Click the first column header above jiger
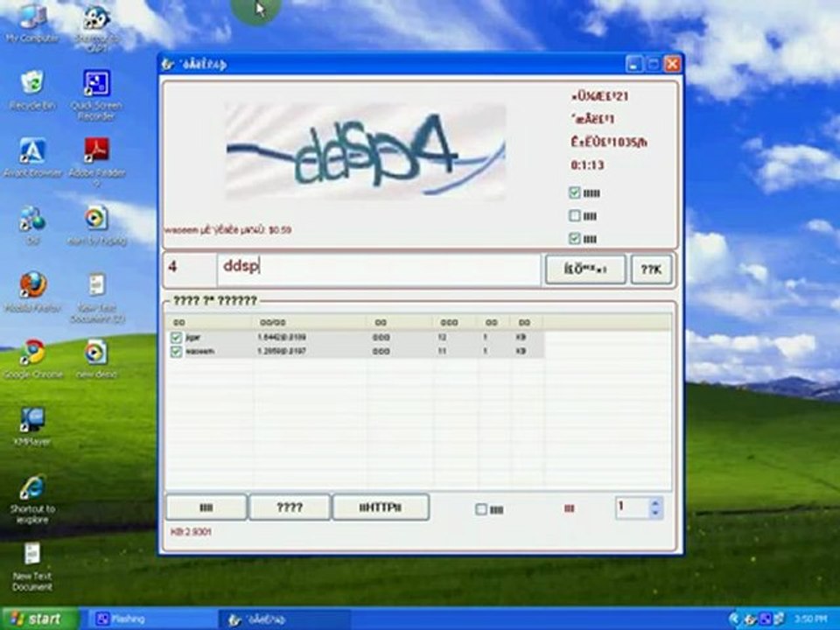Image resolution: width=840 pixels, height=630 pixels. tap(209, 323)
